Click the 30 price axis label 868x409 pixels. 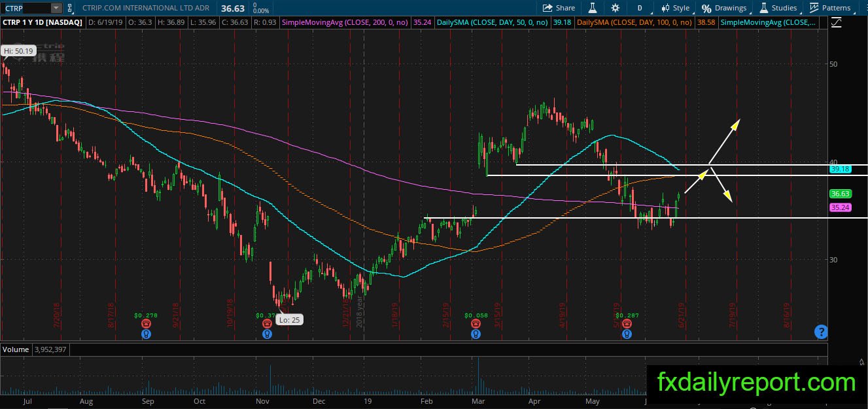tap(834, 259)
